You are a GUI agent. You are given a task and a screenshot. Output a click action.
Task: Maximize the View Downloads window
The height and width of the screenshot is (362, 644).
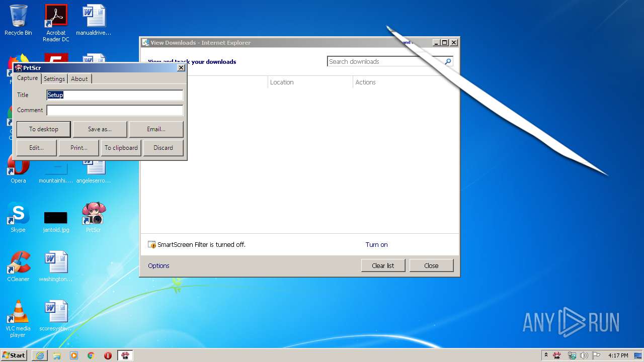(x=444, y=43)
